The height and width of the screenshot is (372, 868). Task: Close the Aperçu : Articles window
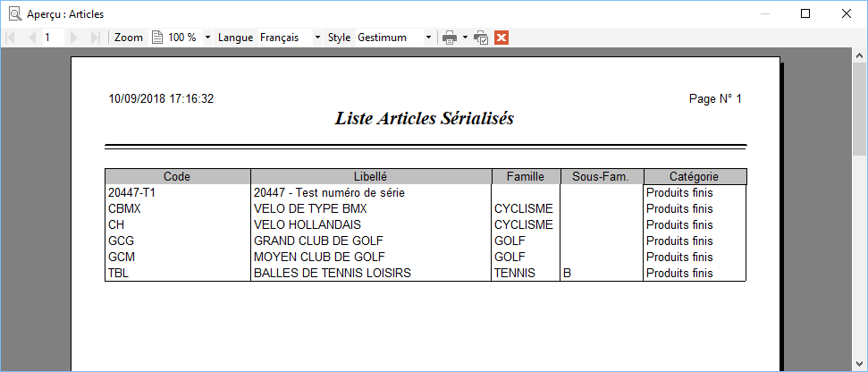(x=847, y=13)
